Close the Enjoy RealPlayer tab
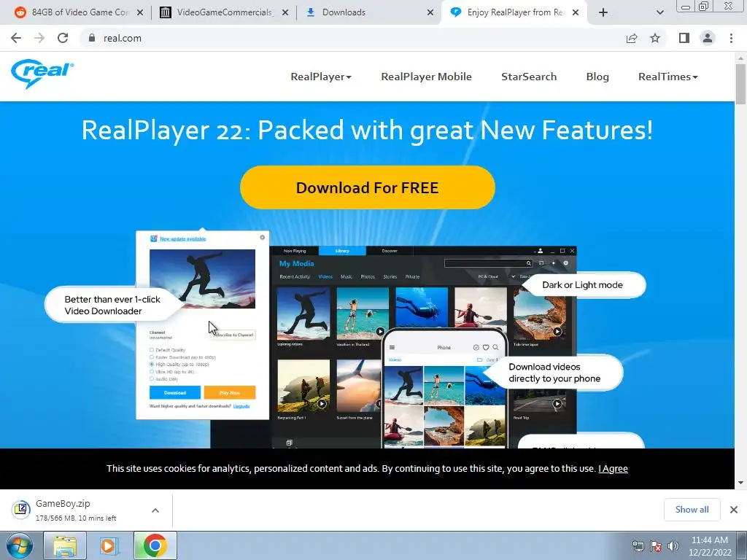747x560 pixels. pyautogui.click(x=576, y=12)
